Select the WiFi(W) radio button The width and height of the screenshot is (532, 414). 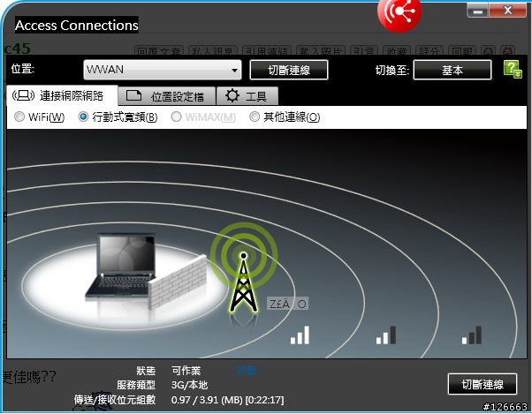click(19, 117)
